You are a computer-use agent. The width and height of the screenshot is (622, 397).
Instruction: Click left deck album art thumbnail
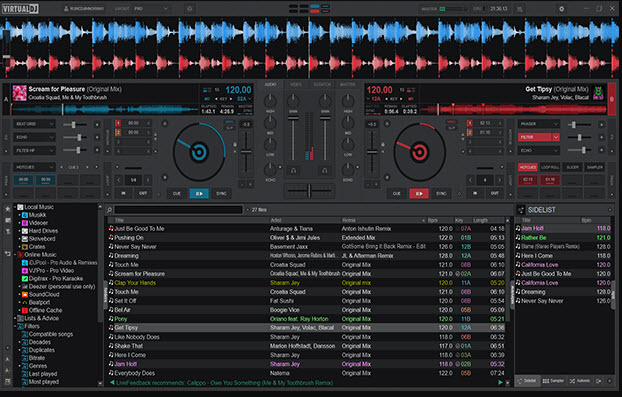pos(19,93)
